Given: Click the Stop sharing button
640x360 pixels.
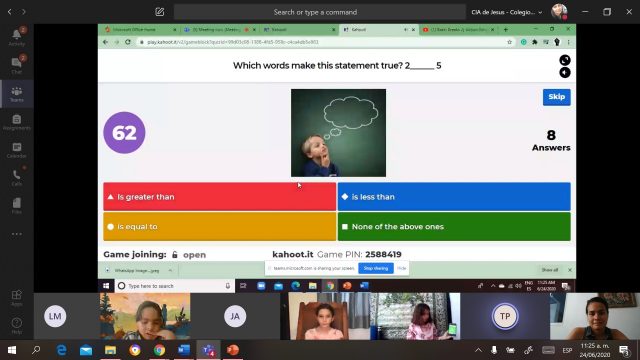Looking at the screenshot, I should (x=376, y=268).
